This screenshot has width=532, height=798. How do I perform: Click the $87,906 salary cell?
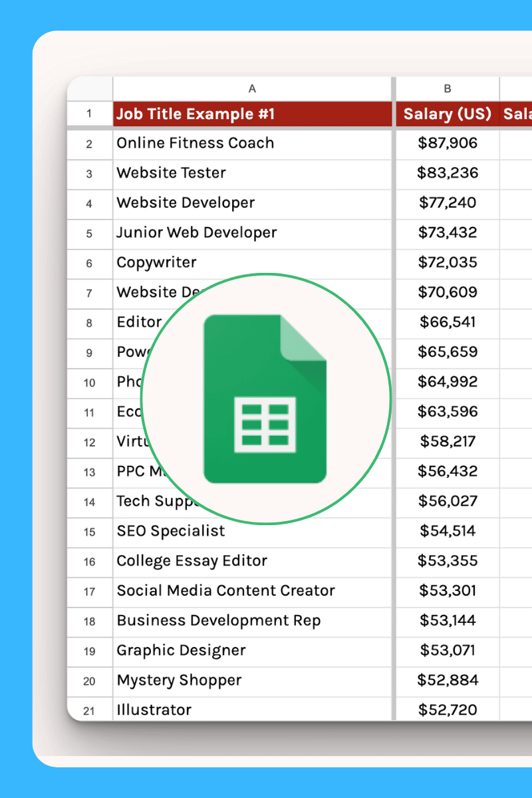tap(448, 143)
